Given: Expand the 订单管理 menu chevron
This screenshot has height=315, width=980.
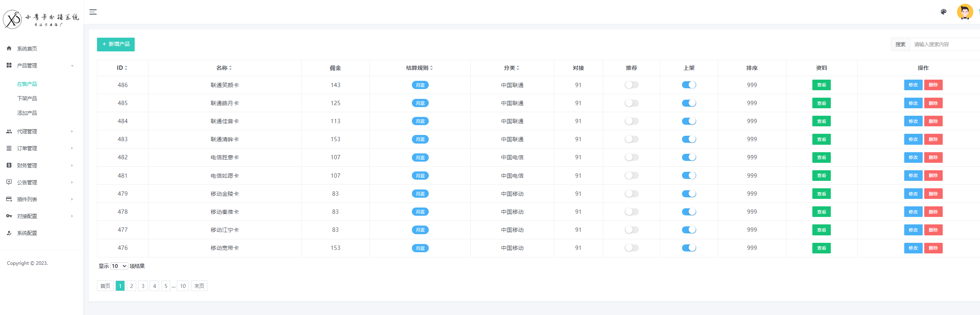Looking at the screenshot, I should (72, 148).
